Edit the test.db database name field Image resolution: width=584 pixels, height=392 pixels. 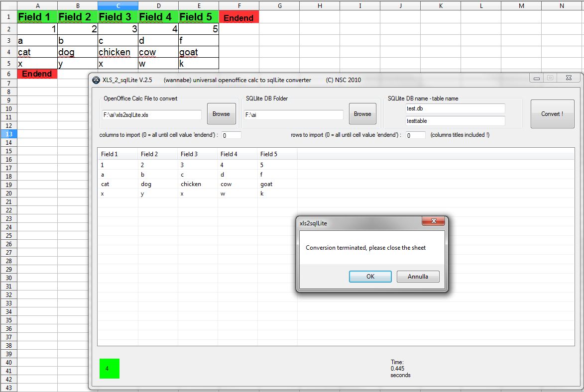point(455,108)
